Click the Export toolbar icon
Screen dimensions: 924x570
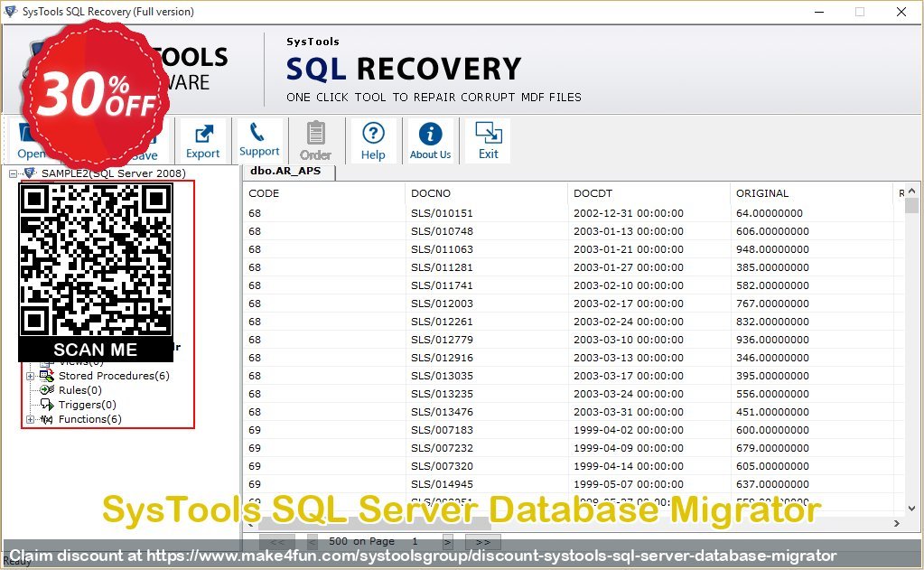tap(202, 141)
